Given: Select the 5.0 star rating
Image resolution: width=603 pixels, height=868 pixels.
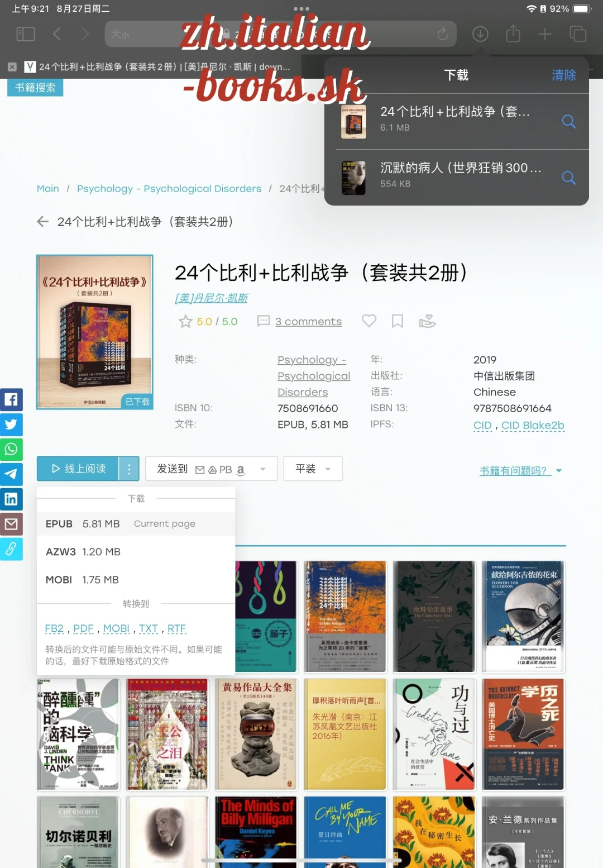Looking at the screenshot, I should coord(205,321).
